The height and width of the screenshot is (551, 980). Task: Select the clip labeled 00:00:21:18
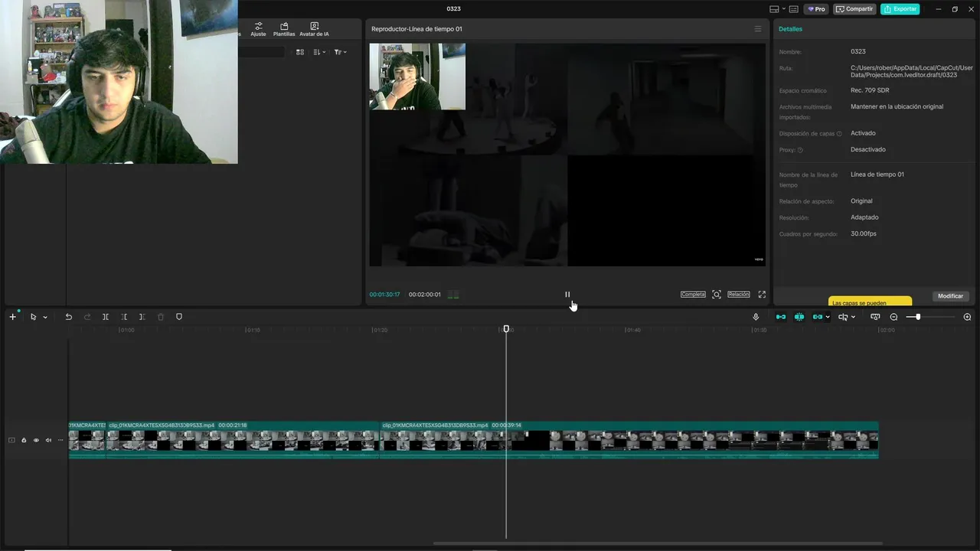click(x=243, y=440)
